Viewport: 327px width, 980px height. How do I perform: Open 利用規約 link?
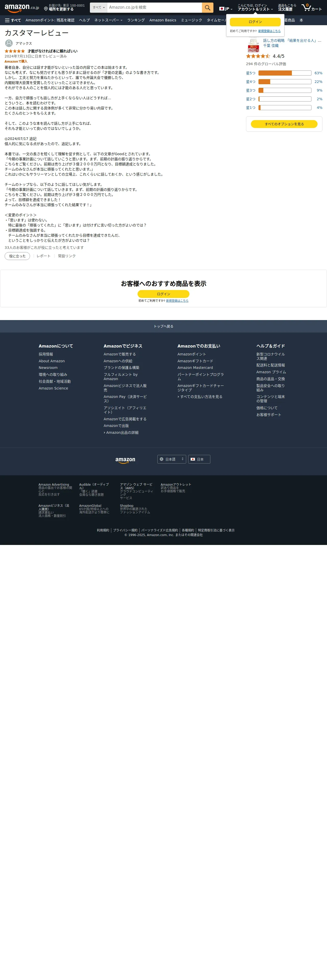[103, 530]
